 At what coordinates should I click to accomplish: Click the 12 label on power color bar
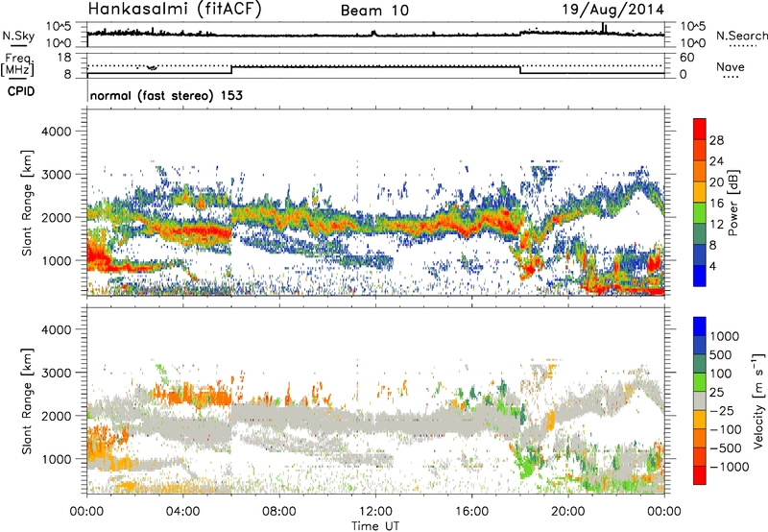click(716, 224)
